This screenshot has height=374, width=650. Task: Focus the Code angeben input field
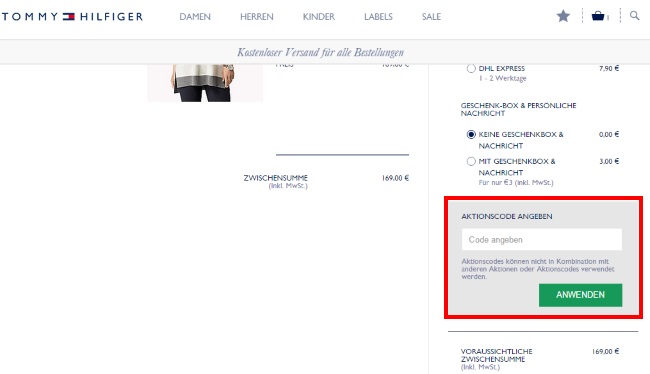click(x=542, y=240)
